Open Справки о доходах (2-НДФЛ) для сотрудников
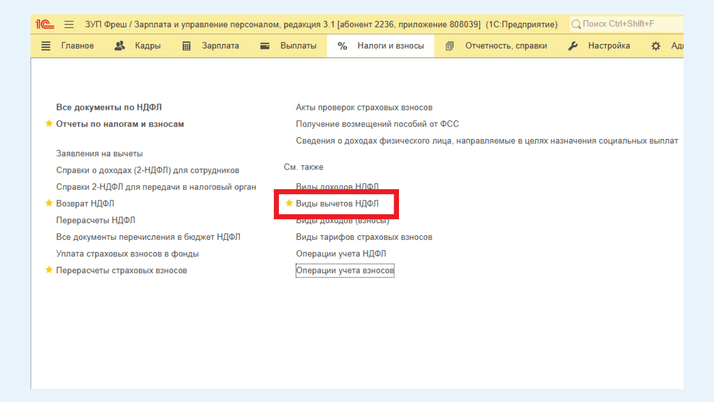This screenshot has height=402, width=714. click(148, 170)
